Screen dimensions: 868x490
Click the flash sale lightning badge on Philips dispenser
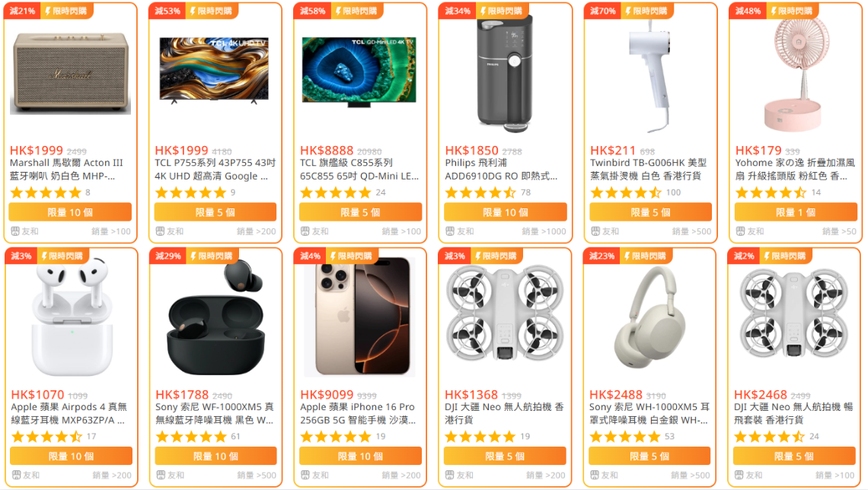(x=500, y=11)
